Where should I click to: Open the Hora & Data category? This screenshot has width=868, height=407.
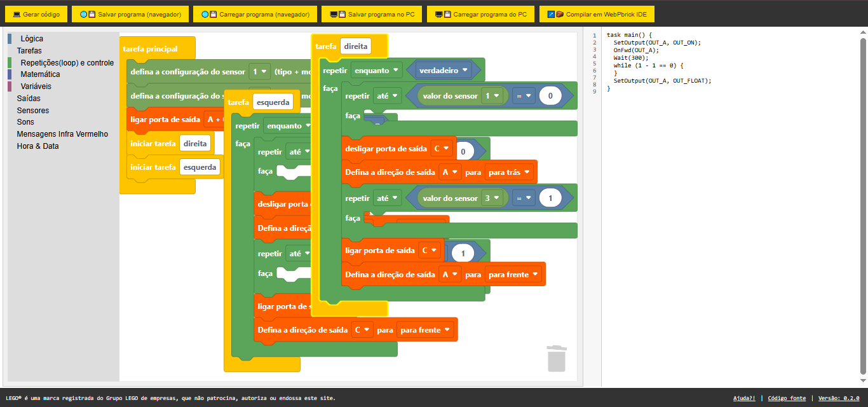coord(37,146)
